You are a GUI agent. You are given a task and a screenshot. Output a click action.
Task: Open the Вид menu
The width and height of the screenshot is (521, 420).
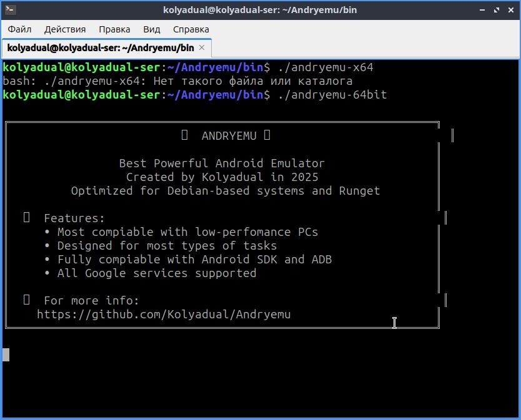click(x=152, y=29)
